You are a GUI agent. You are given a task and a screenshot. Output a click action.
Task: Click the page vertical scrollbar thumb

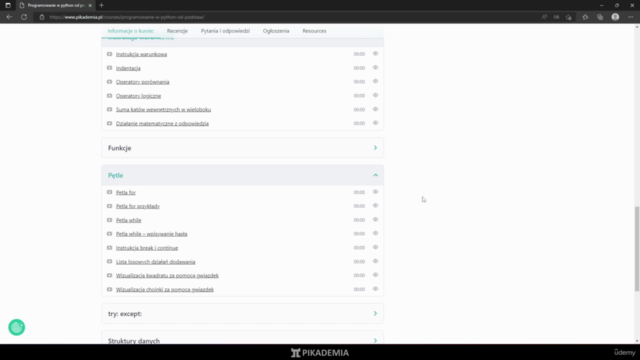tap(637, 249)
